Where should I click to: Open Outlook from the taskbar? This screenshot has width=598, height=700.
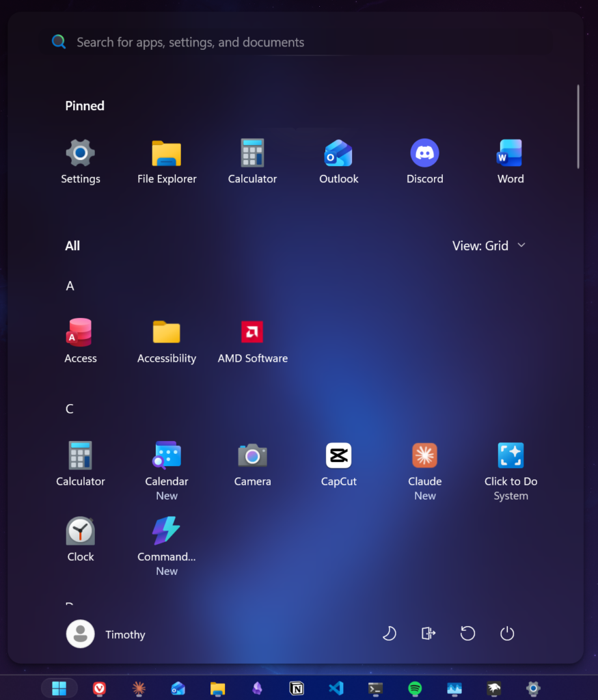[178, 688]
